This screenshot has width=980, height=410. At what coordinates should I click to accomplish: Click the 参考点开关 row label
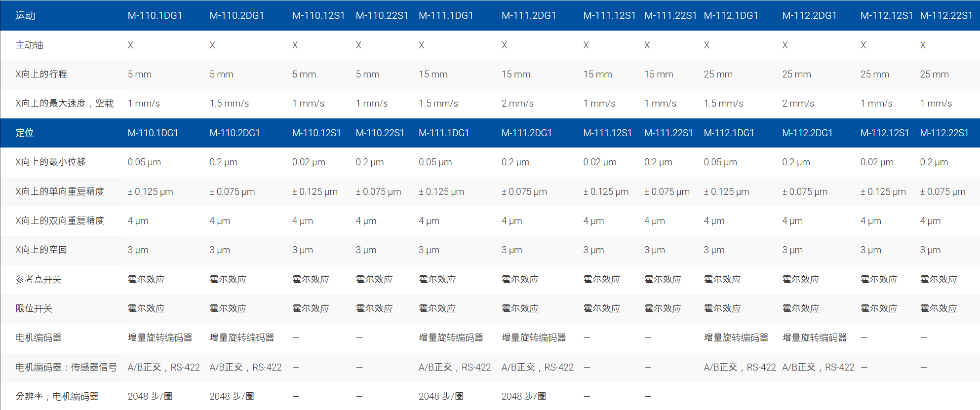click(39, 279)
